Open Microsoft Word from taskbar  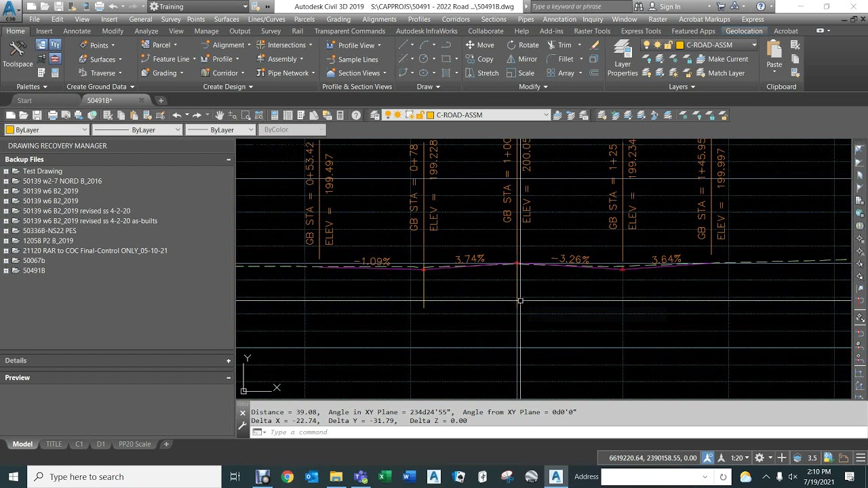(410, 476)
